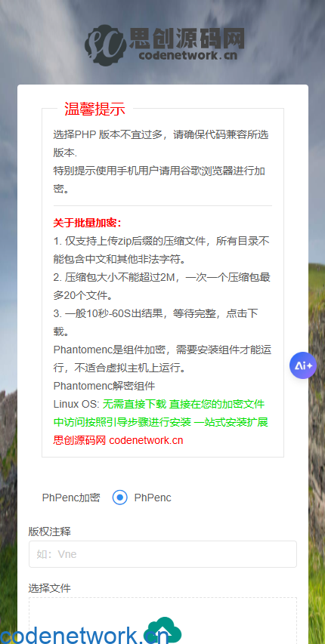Screen dimensions: 325x644
Task: Click codenetwork.cn beneath the header logo
Action: click(188, 55)
